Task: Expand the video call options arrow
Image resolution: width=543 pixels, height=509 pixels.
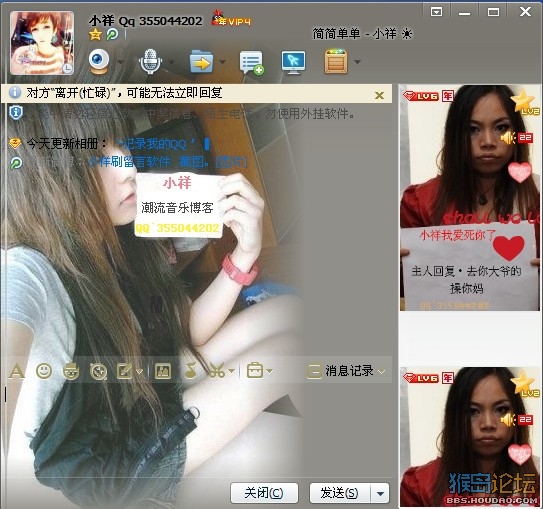Action: pyautogui.click(x=121, y=62)
